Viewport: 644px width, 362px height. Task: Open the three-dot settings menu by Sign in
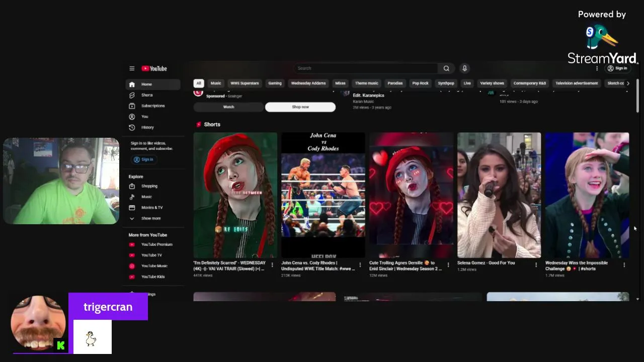click(x=597, y=68)
